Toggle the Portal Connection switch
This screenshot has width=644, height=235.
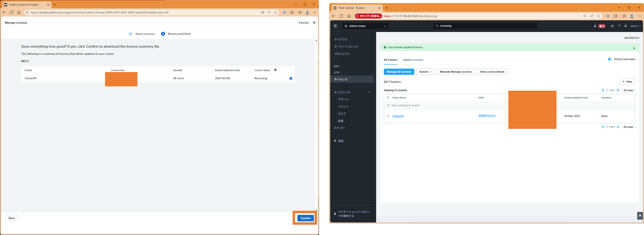click(x=610, y=59)
